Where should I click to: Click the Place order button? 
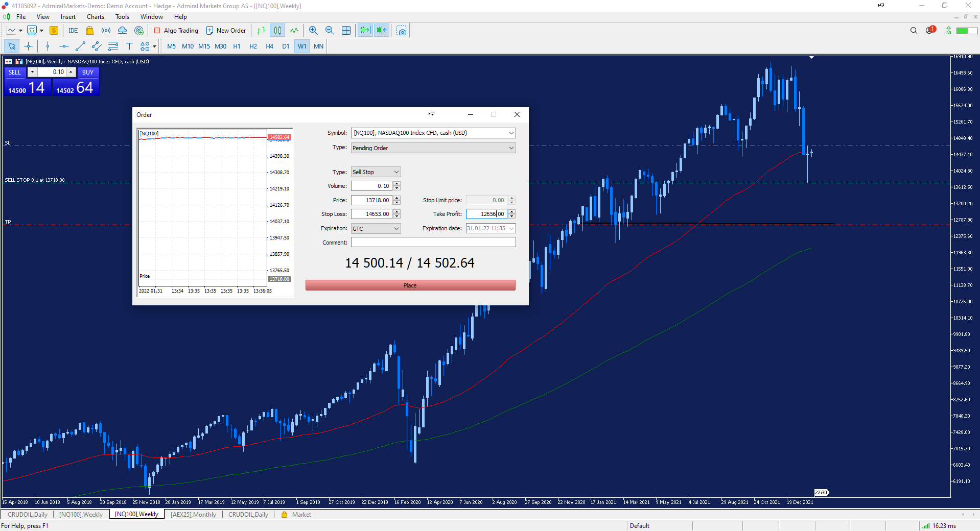click(x=410, y=285)
